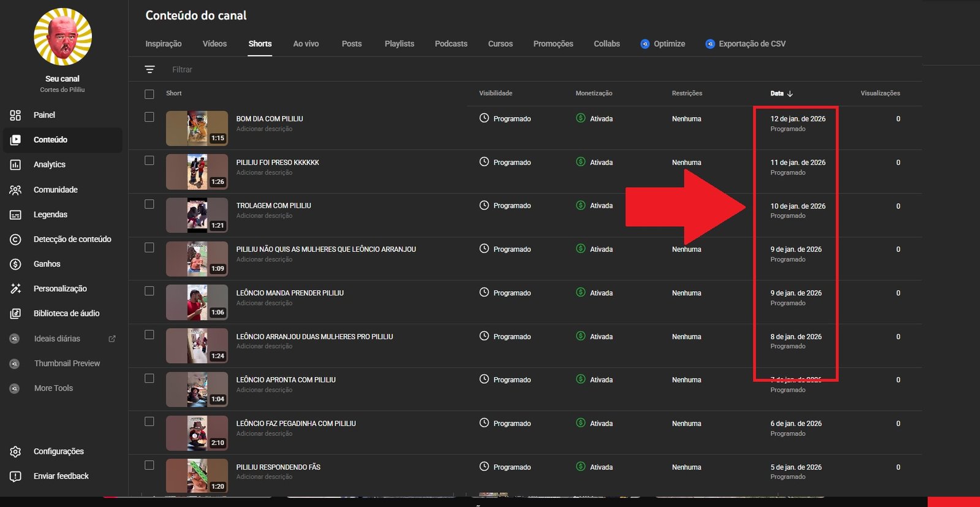The width and height of the screenshot is (980, 507).
Task: Open the Configurações settings link
Action: pos(58,451)
